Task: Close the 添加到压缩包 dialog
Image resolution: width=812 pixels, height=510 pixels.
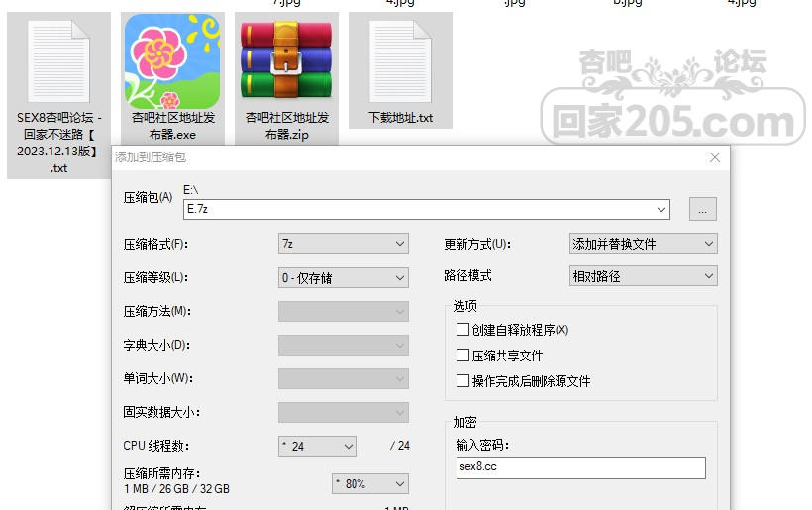Action: (715, 157)
